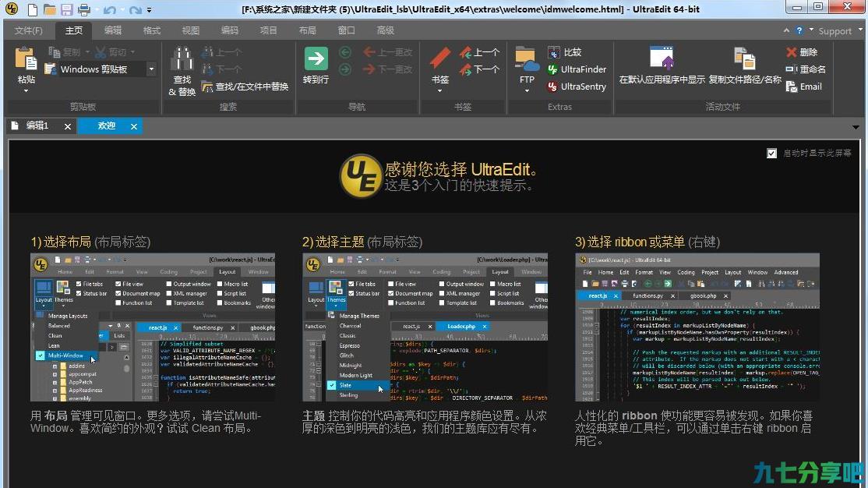Launch UltraFinder
This screenshot has height=488, width=868.
pyautogui.click(x=577, y=69)
